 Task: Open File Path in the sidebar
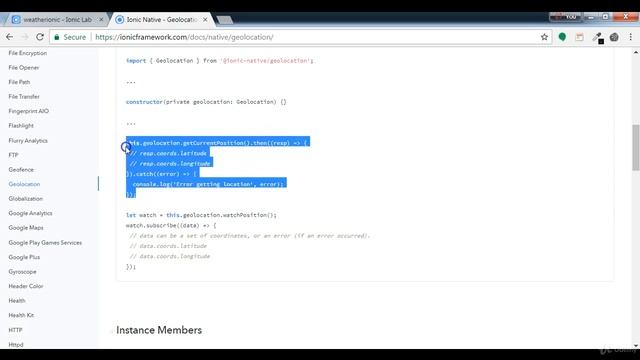[19, 82]
